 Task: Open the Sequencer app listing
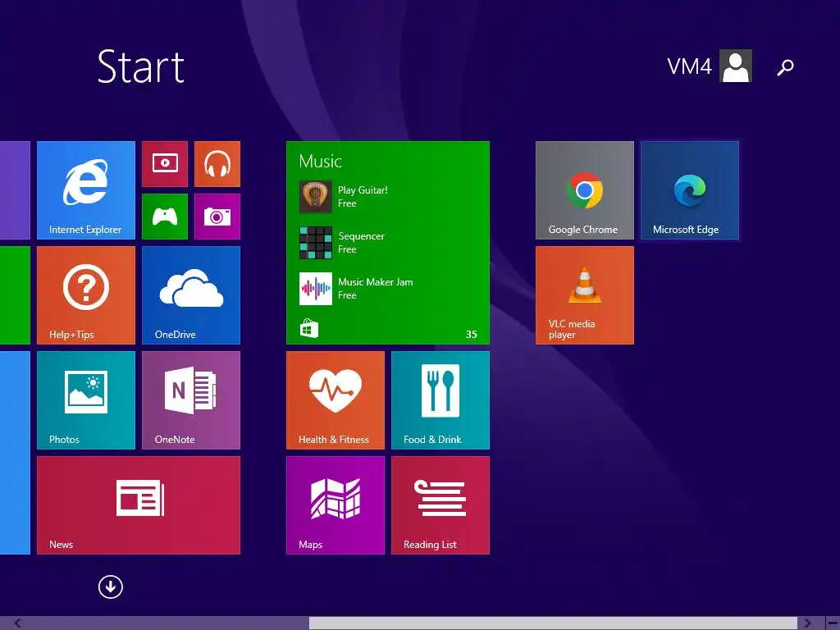click(361, 243)
